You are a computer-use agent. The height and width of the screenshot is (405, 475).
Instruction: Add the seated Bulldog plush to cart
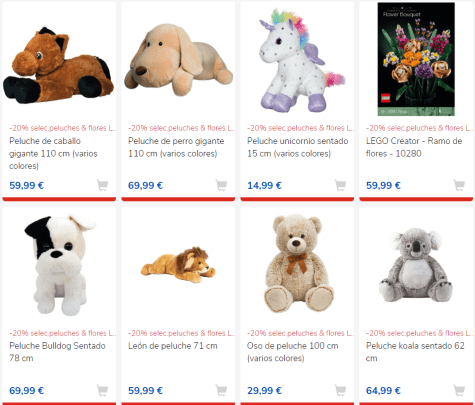tap(102, 390)
